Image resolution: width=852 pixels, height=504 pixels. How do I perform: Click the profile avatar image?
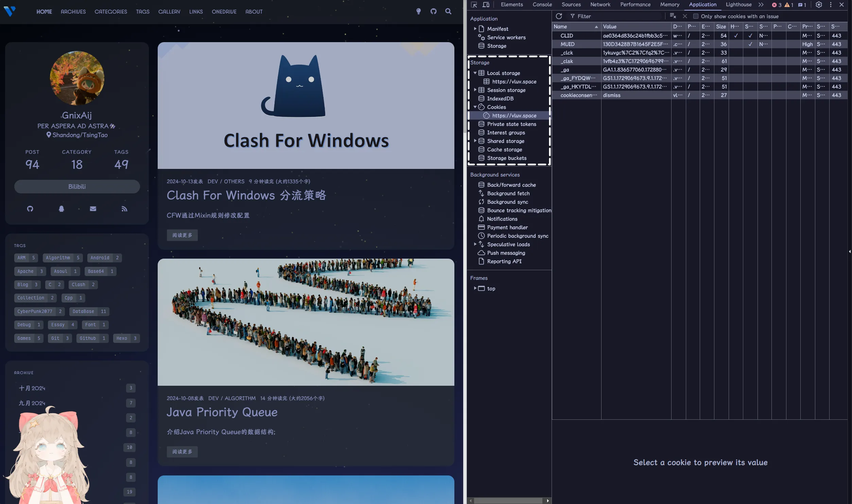[x=77, y=78]
